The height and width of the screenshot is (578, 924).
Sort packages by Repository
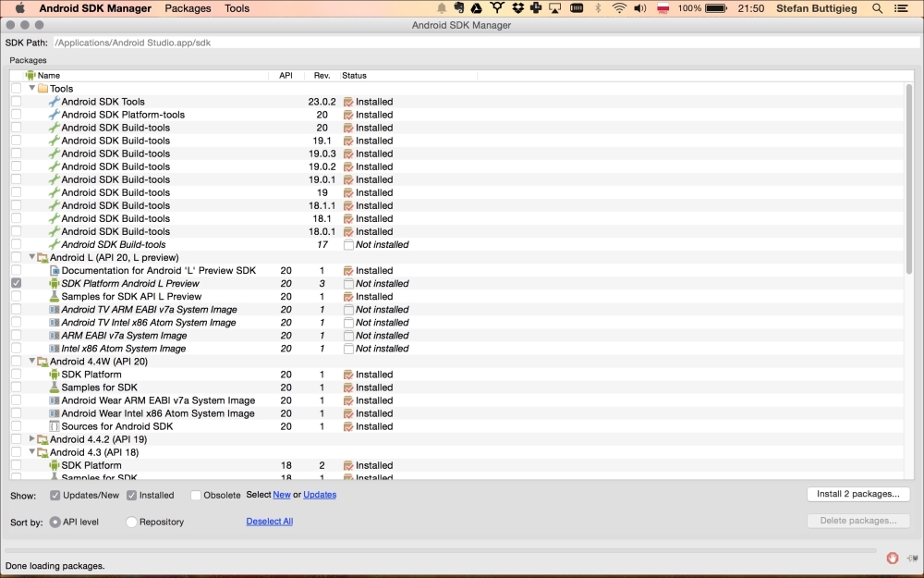[131, 522]
